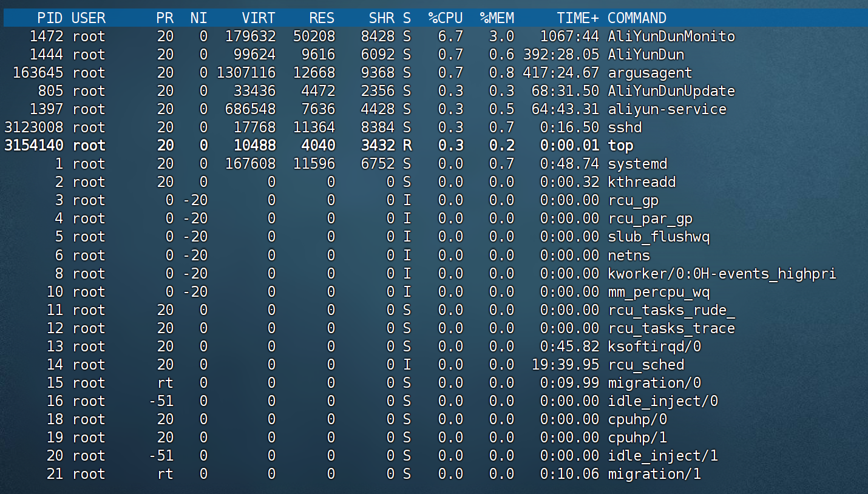Select the systemd command entry
Viewport: 868px width, 494px height.
[x=637, y=164]
